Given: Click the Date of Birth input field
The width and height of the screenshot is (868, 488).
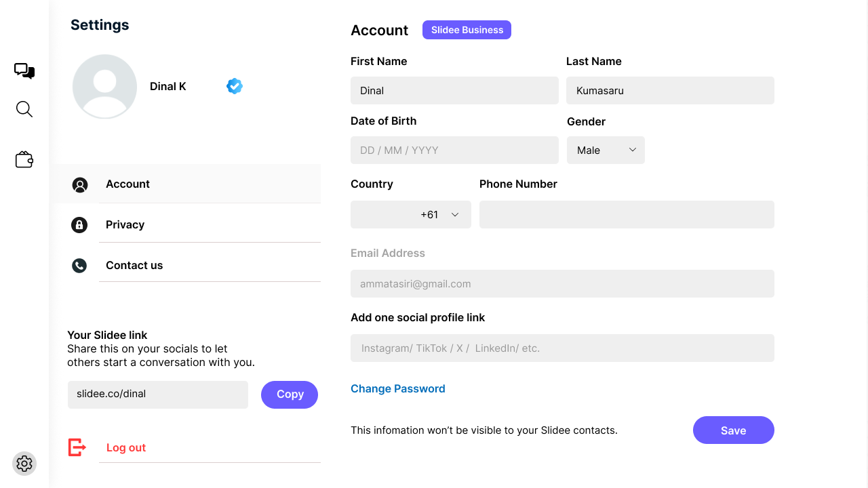Looking at the screenshot, I should coord(454,150).
